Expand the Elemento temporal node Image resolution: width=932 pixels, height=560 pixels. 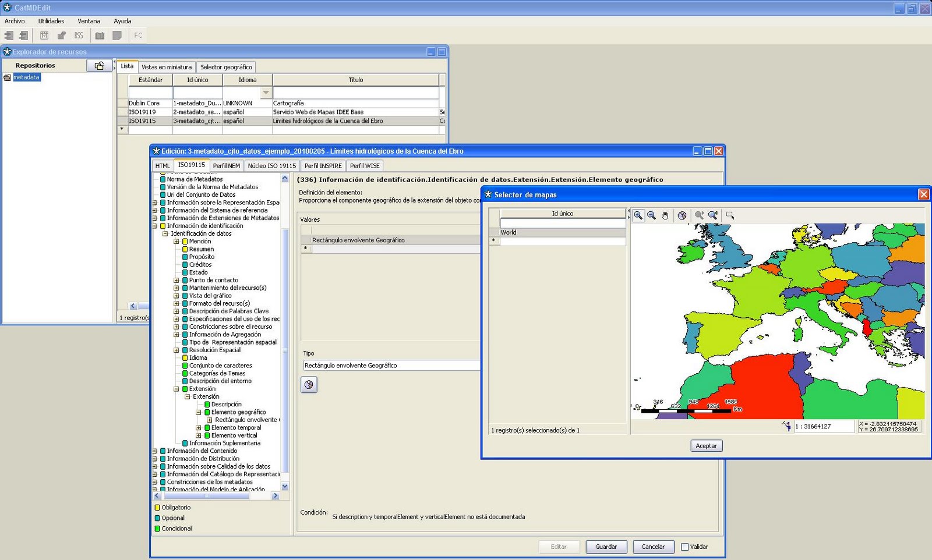(x=198, y=428)
